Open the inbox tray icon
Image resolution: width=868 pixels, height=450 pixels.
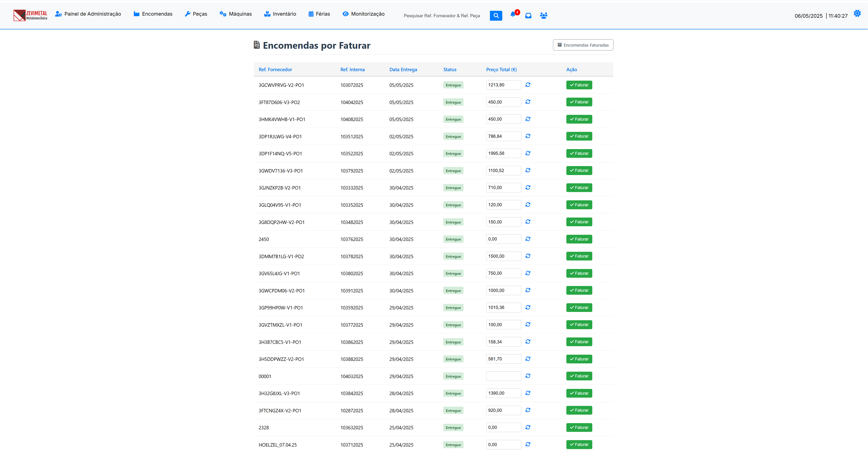528,16
